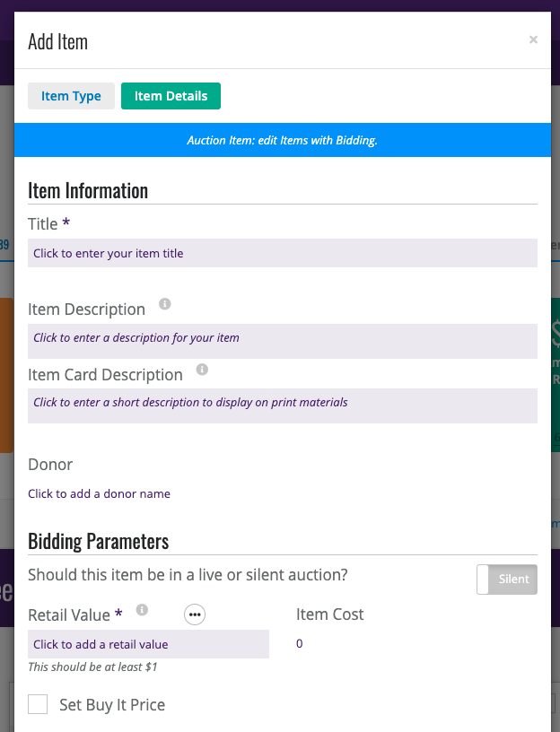The height and width of the screenshot is (732, 560).
Task: Toggle the Silent/Live auction switch
Action: point(507,579)
